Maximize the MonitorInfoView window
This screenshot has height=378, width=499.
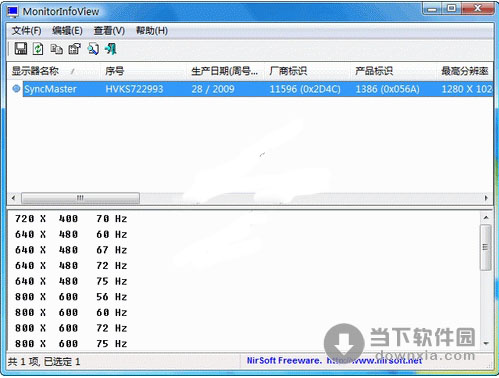[452, 9]
